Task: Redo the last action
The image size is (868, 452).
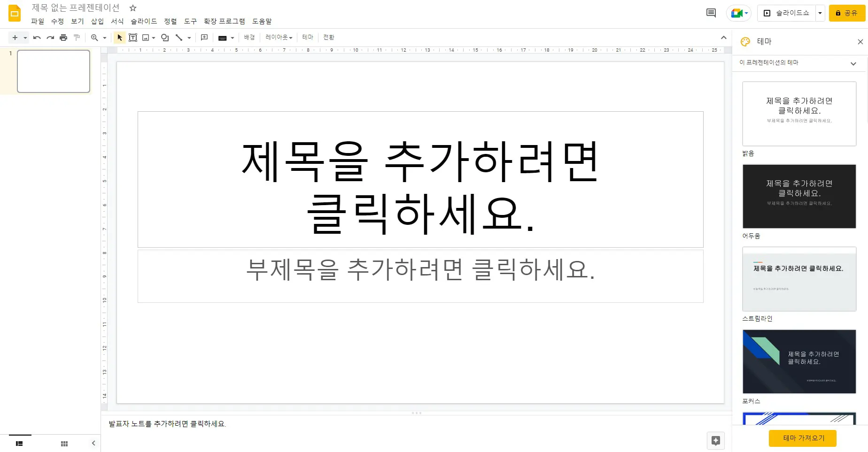Action: pyautogui.click(x=50, y=38)
